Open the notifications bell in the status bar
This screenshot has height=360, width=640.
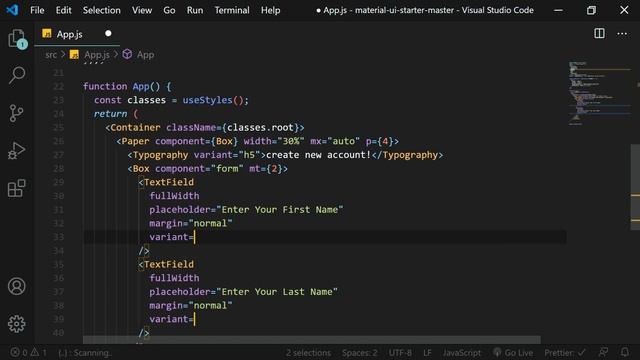pyautogui.click(x=625, y=353)
